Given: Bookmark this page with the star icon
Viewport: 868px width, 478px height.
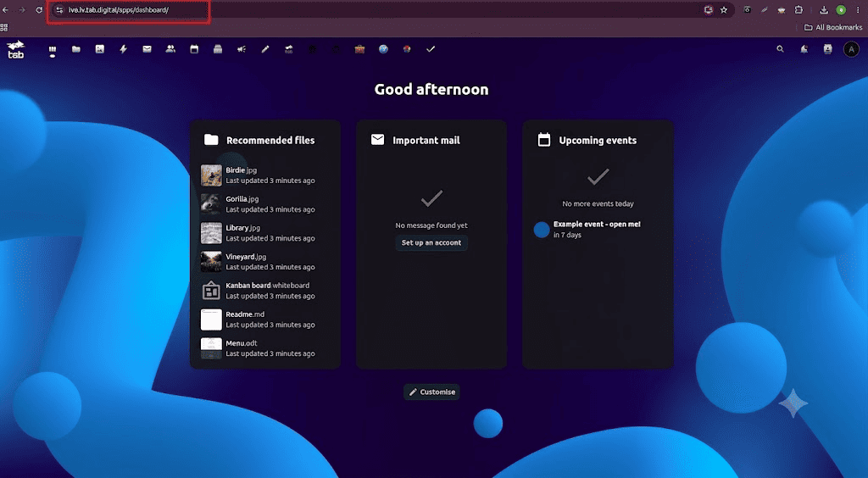Looking at the screenshot, I should [724, 10].
